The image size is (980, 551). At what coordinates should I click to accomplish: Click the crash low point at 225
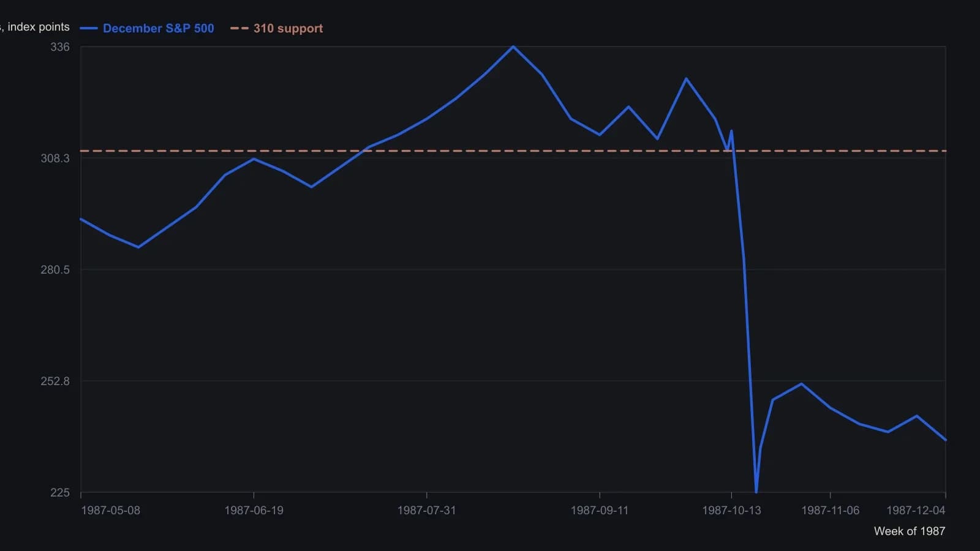(756, 492)
